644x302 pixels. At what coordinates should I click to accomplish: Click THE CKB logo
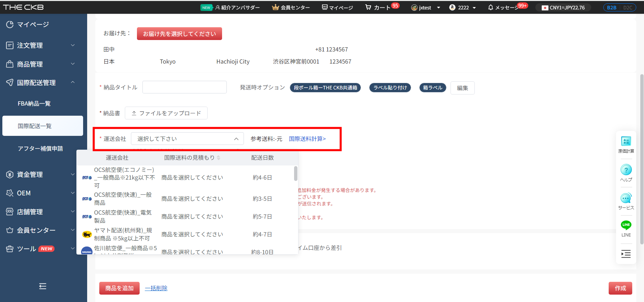(23, 7)
